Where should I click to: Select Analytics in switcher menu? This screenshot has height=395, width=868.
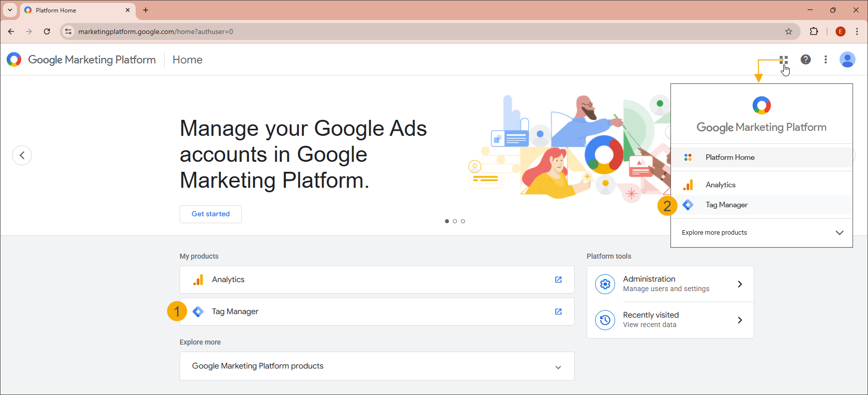click(761, 185)
